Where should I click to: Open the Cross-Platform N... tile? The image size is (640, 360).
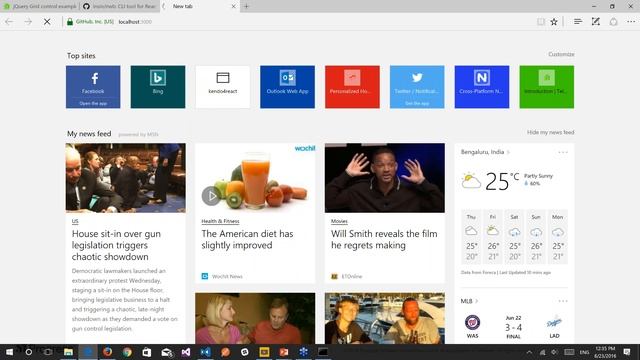(482, 87)
